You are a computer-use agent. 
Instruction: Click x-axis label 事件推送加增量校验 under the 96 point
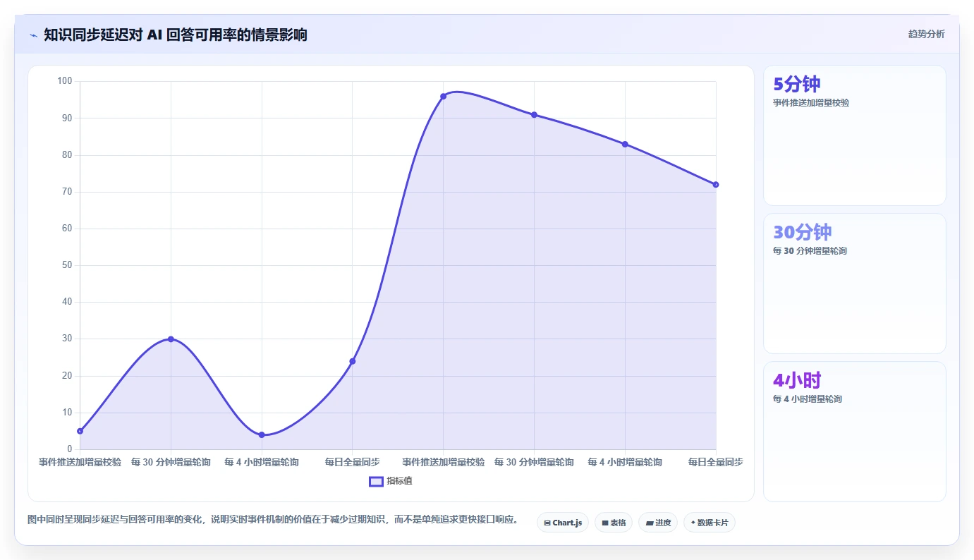[444, 463]
